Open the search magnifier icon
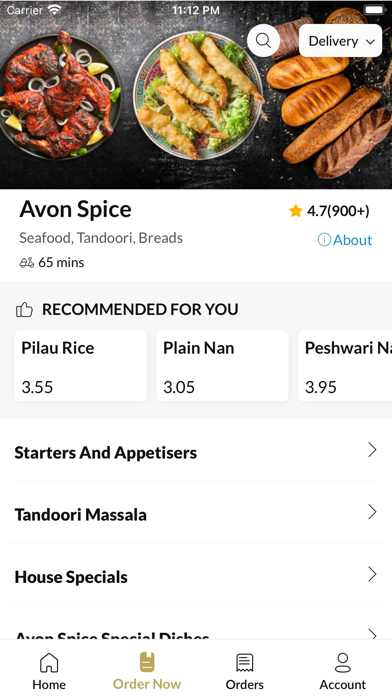This screenshot has width=392, height=696. [263, 41]
